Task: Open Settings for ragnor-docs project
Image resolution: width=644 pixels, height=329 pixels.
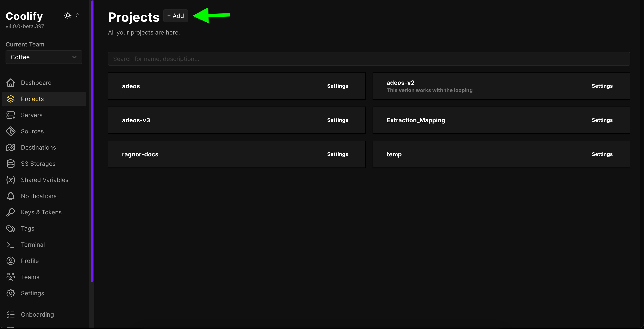Action: 338,154
